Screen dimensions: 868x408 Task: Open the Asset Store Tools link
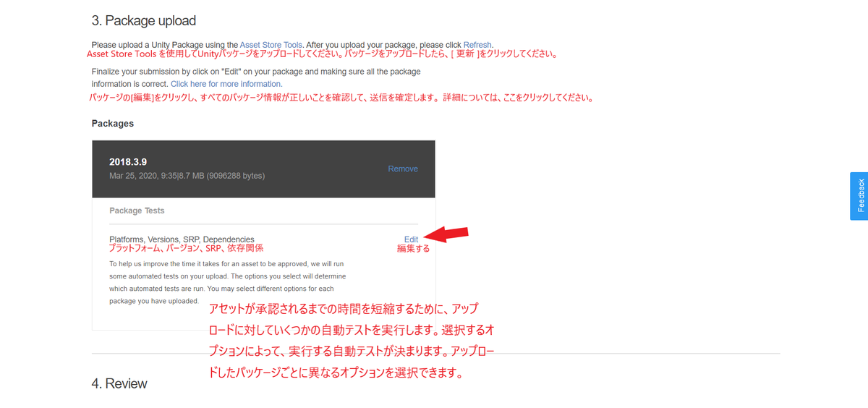(x=271, y=44)
